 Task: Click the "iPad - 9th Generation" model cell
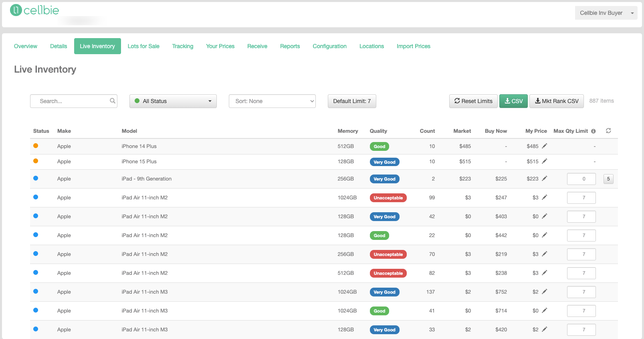pyautogui.click(x=147, y=179)
